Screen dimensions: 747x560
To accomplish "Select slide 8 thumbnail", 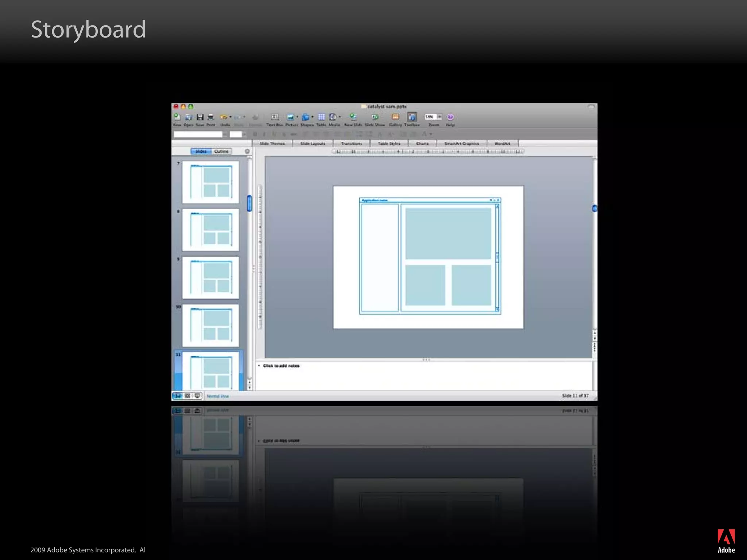I will click(x=210, y=230).
